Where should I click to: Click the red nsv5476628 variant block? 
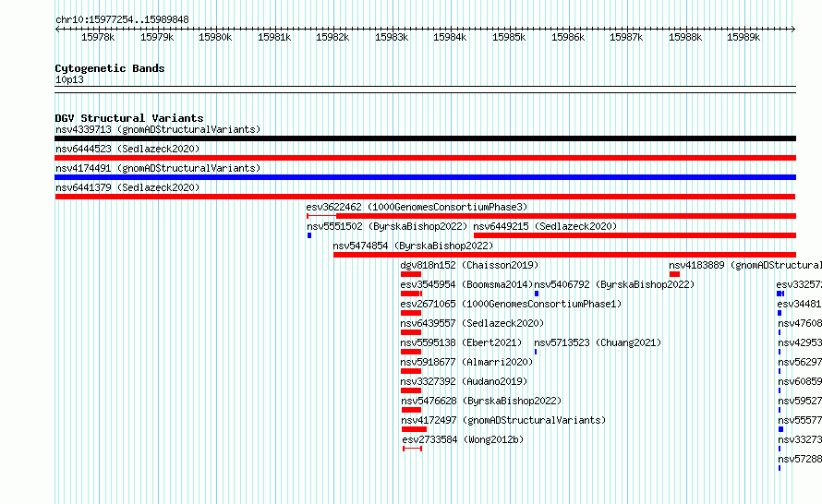click(x=412, y=410)
